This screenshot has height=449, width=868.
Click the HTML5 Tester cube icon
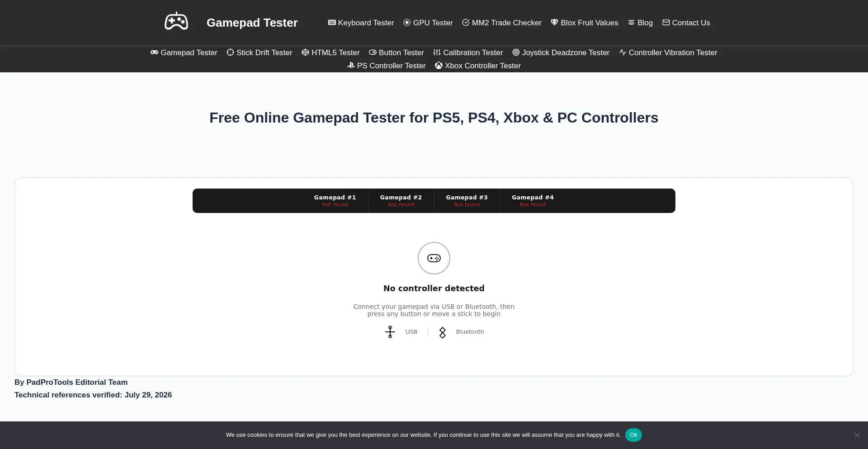tap(305, 52)
